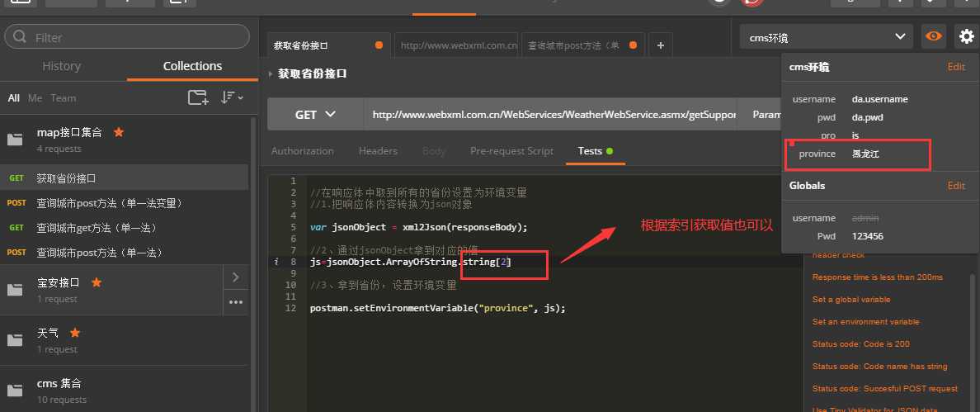
Task: Click the Pwd global value 123456
Action: [868, 236]
